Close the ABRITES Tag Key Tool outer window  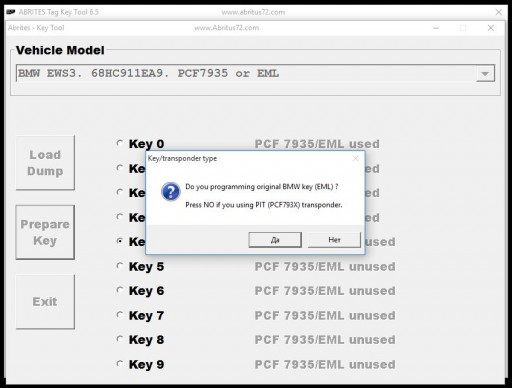(499, 12)
